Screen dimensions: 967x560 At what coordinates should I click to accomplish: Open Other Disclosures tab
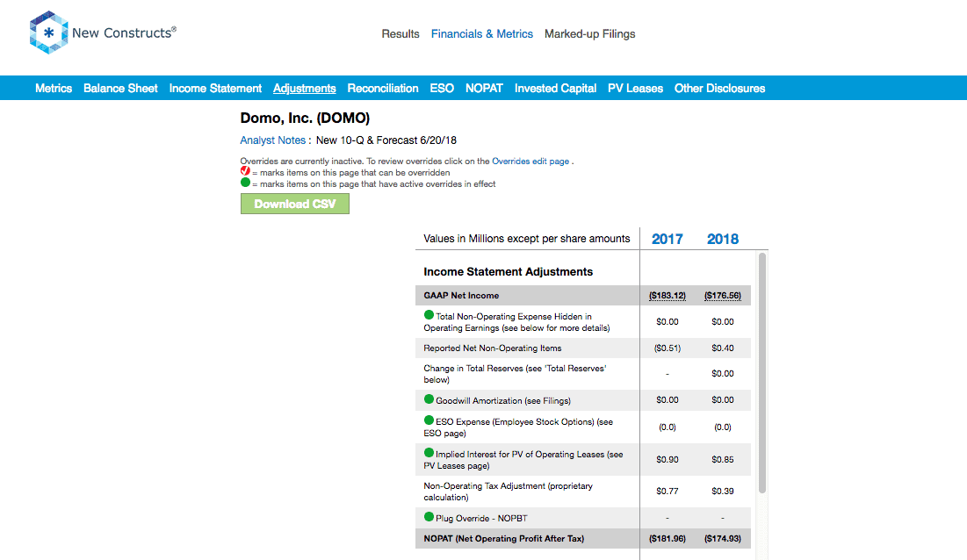(x=719, y=88)
